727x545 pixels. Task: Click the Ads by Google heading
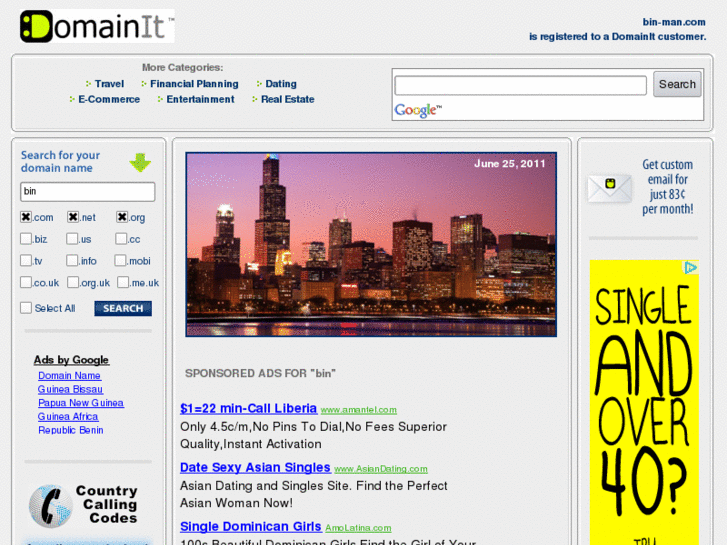[x=71, y=360]
